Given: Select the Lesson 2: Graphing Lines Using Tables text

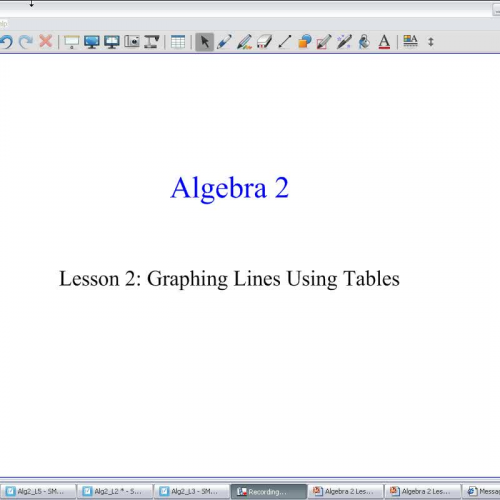Looking at the screenshot, I should 229,279.
